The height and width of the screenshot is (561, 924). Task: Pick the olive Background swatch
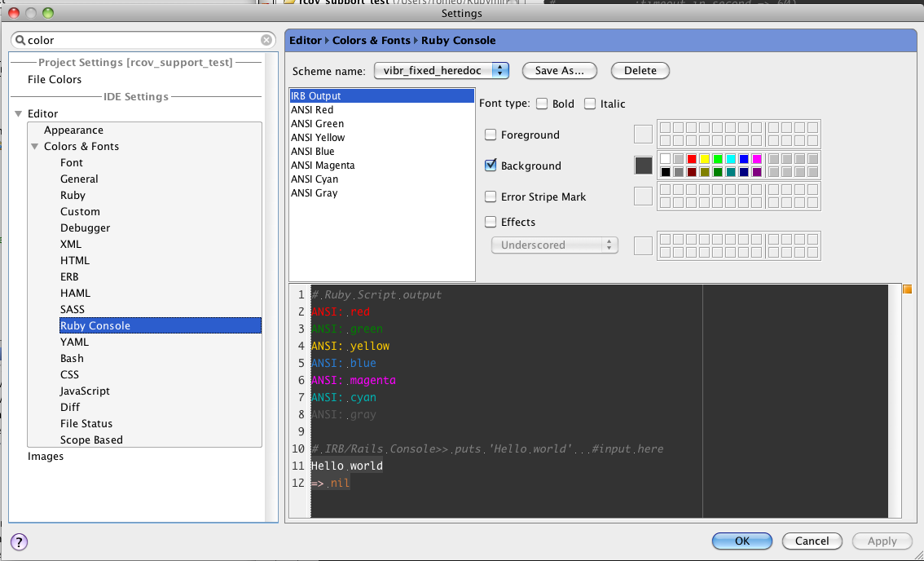pyautogui.click(x=704, y=172)
